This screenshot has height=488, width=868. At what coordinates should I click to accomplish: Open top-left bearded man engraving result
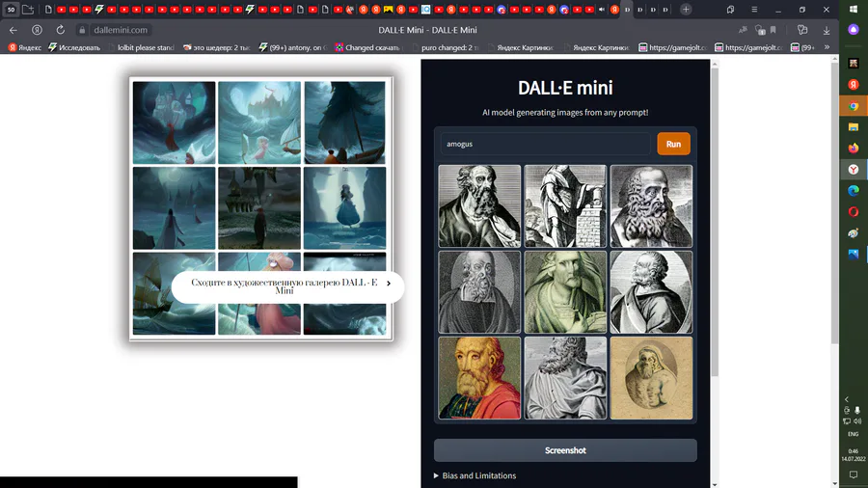click(479, 205)
